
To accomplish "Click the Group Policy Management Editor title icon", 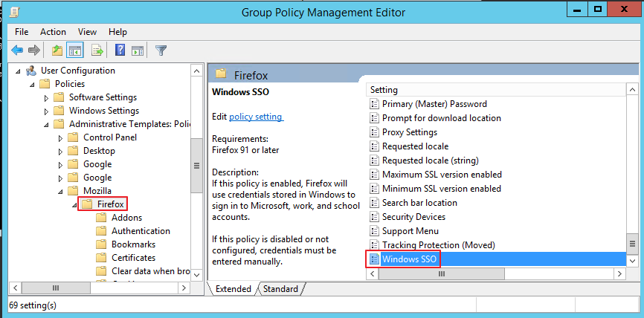I will [x=13, y=12].
